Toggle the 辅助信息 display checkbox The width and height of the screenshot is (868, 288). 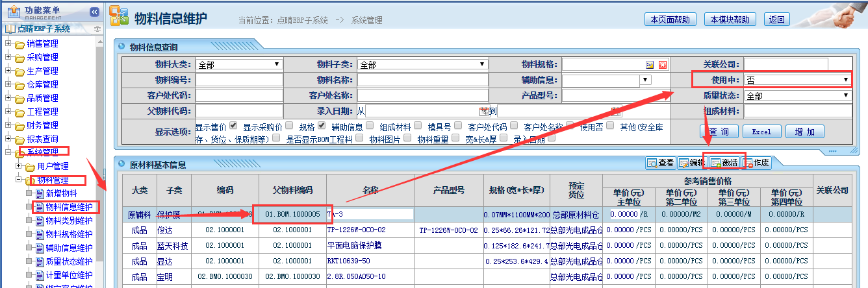coord(369,126)
